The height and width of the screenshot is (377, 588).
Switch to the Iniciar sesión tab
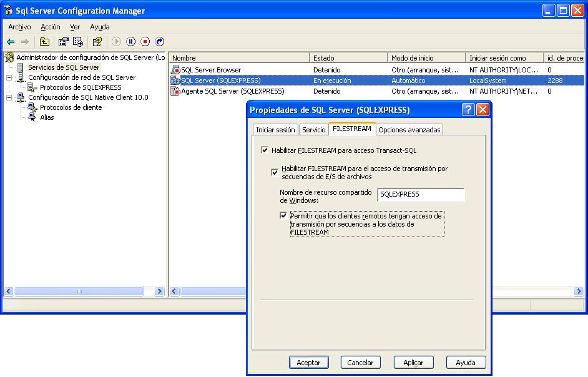point(275,130)
